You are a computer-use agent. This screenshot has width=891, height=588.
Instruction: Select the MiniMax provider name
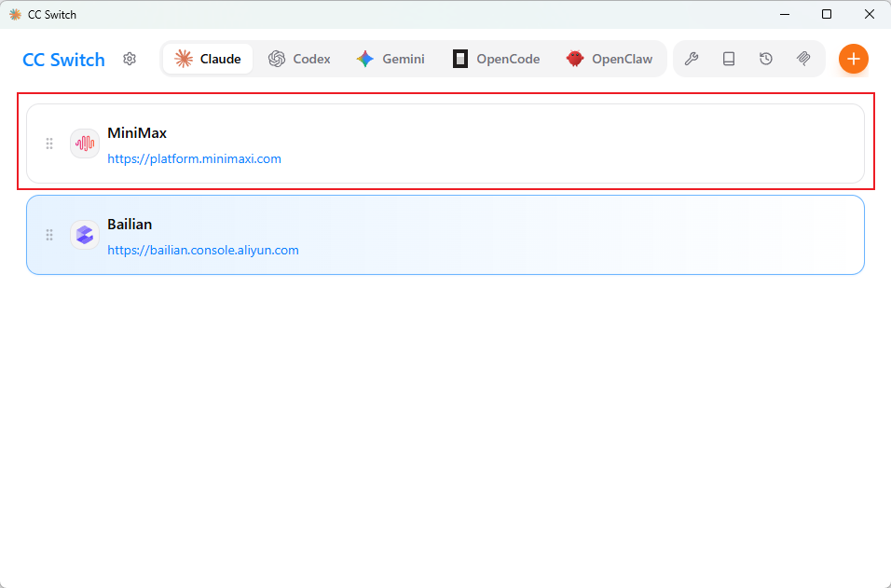pyautogui.click(x=137, y=133)
